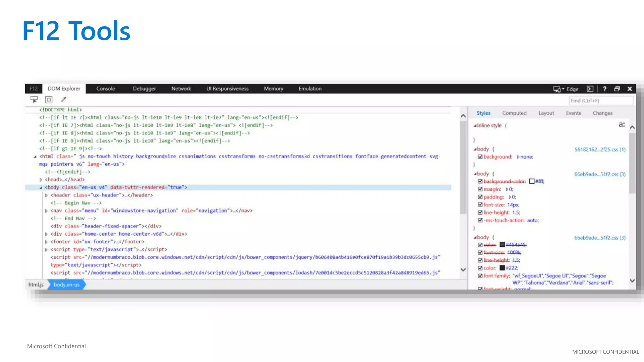The image size is (644, 362).
Task: Select the color picker eyedropper tool
Action: tap(64, 100)
